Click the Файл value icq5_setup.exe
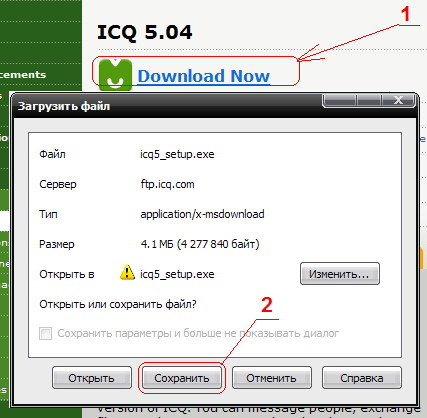Viewport: 427px width, 418px height. (x=177, y=154)
